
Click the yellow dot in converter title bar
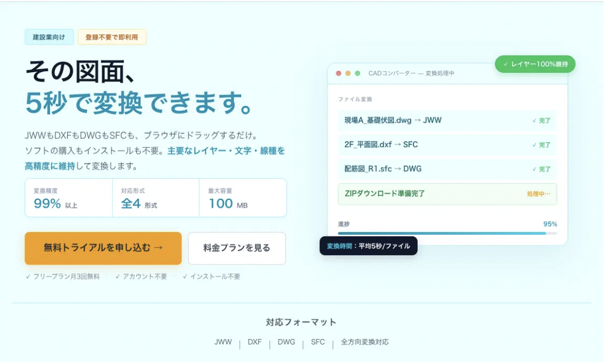[x=348, y=73]
